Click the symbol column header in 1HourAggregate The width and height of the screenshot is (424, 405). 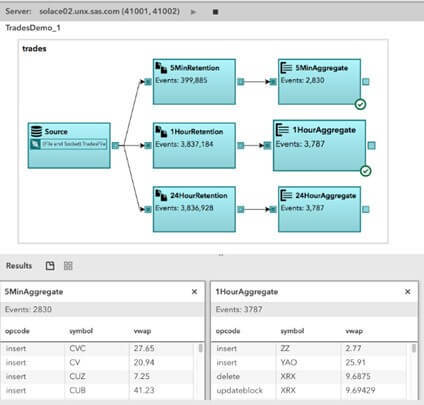292,331
